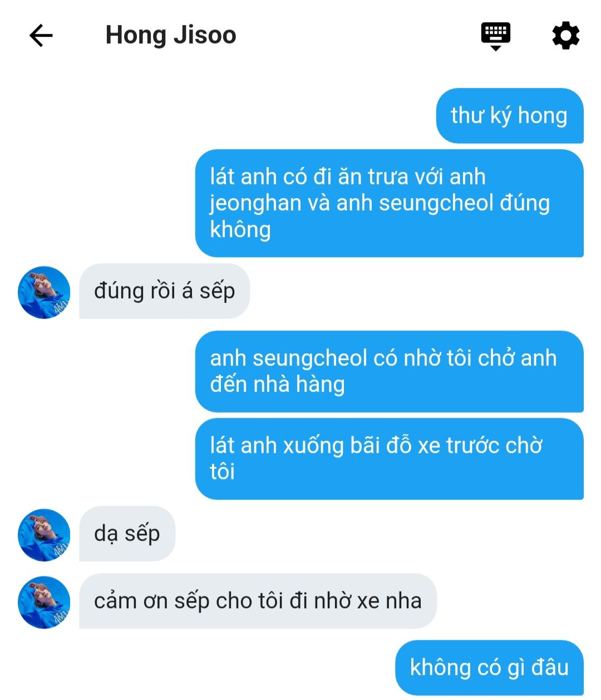Select the 'dạ sếp' message
Screen dimensions: 601x700
click(127, 534)
